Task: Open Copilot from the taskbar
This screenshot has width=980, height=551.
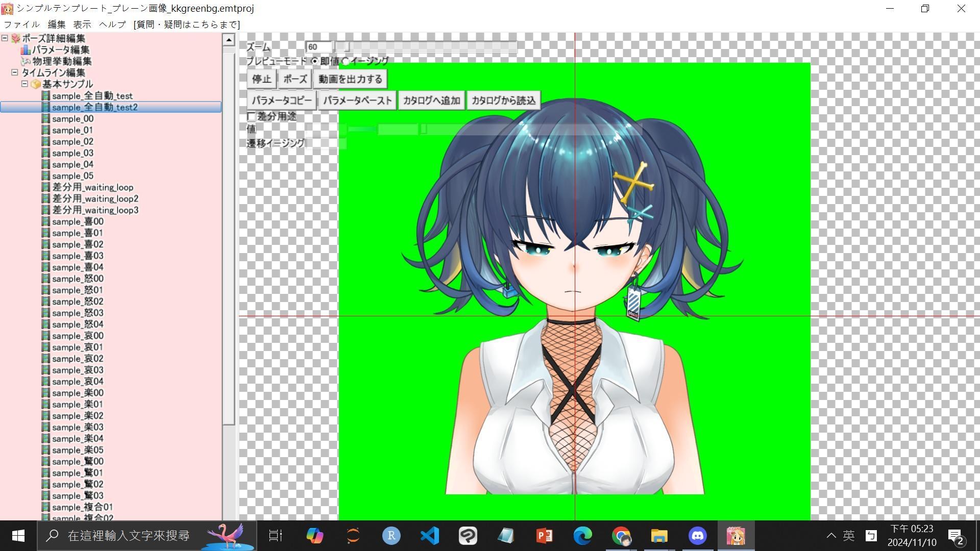Action: click(315, 536)
